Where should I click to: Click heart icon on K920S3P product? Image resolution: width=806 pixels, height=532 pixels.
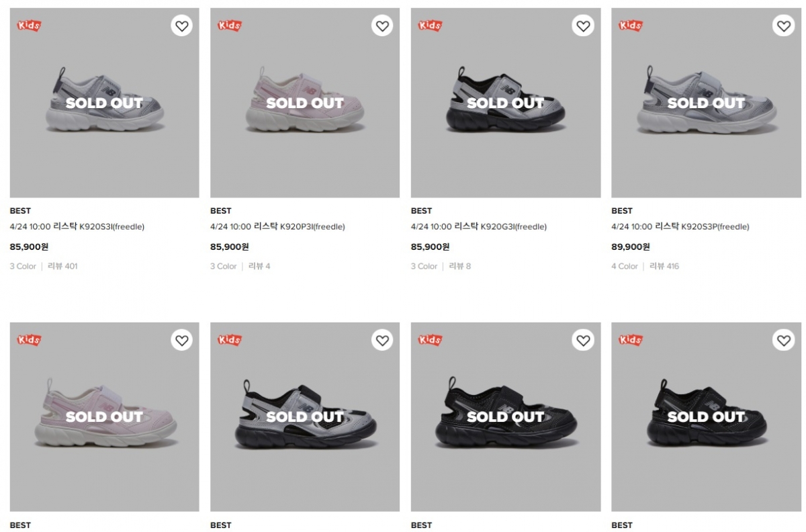[783, 26]
